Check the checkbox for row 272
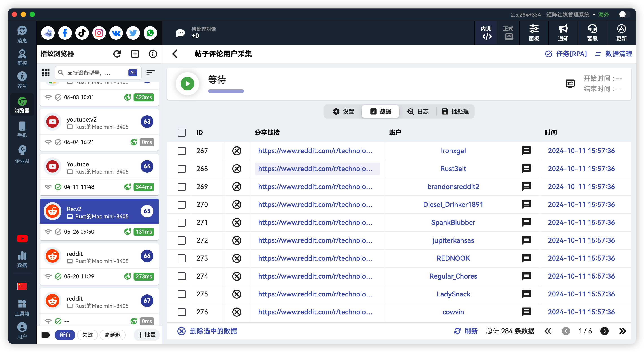Image resolution: width=644 pixels, height=352 pixels. pos(181,240)
